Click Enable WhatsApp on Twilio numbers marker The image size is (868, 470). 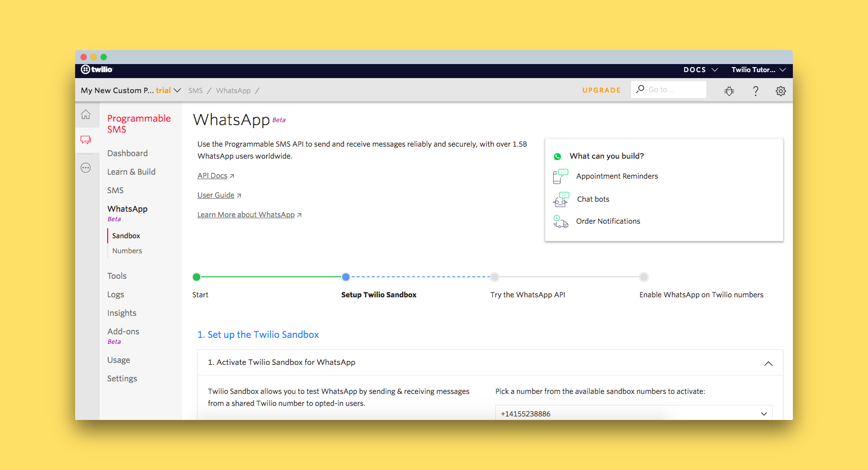[644, 277]
